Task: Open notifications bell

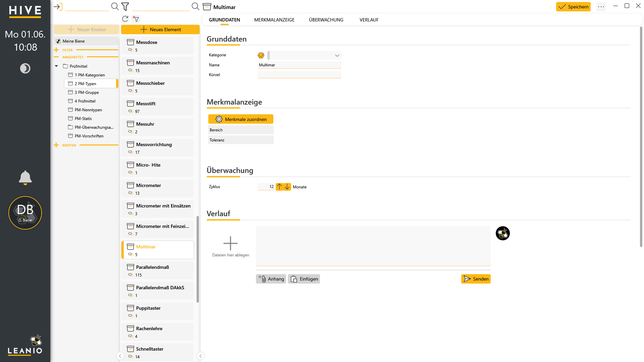Action: 25,178
